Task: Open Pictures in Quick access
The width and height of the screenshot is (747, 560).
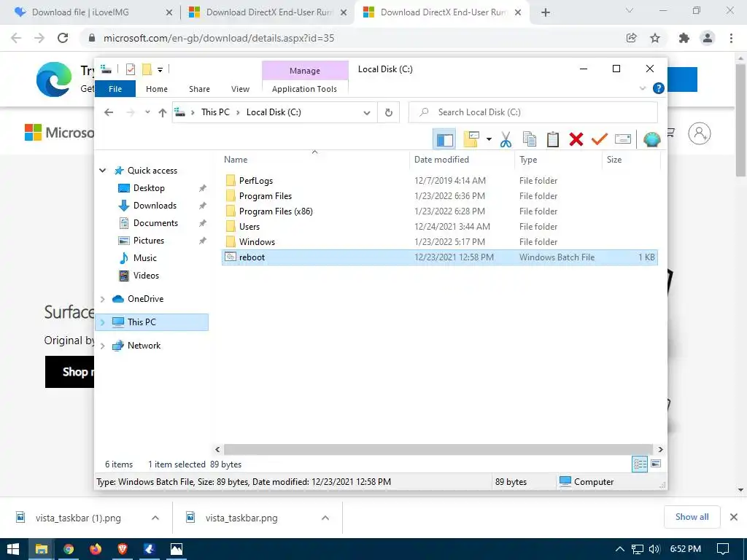Action: coord(148,241)
